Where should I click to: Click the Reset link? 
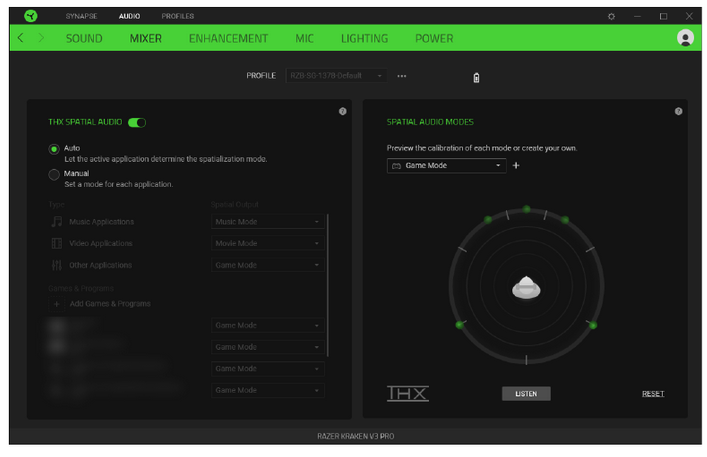pos(653,393)
